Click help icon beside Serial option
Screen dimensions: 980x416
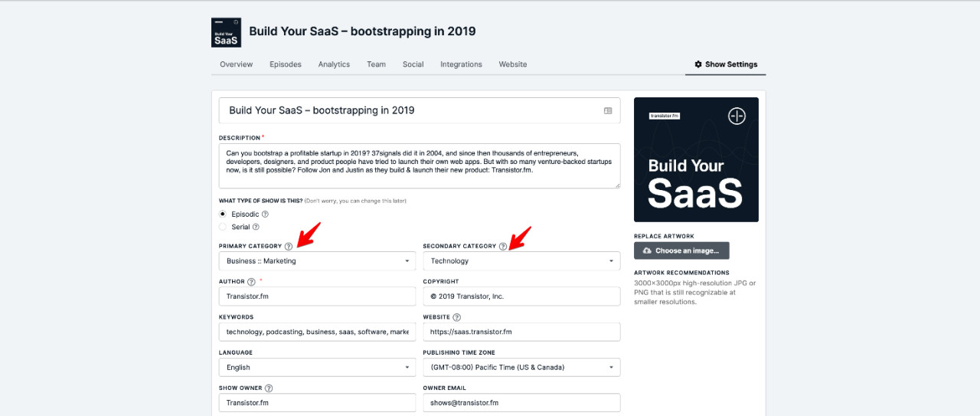click(x=256, y=228)
